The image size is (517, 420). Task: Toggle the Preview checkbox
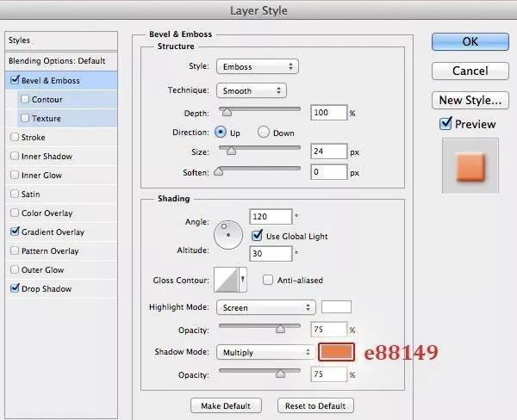445,124
